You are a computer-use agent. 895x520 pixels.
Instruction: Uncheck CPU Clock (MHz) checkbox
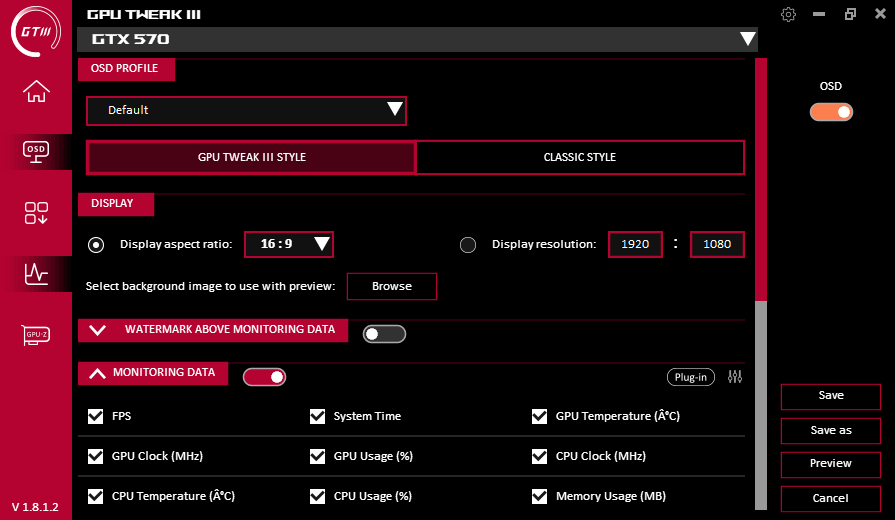pos(539,456)
